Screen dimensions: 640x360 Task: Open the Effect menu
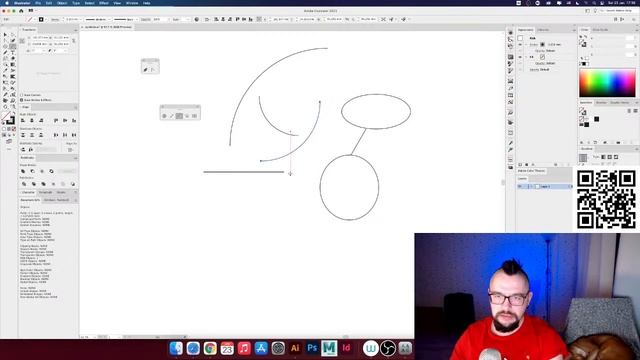click(x=104, y=3)
